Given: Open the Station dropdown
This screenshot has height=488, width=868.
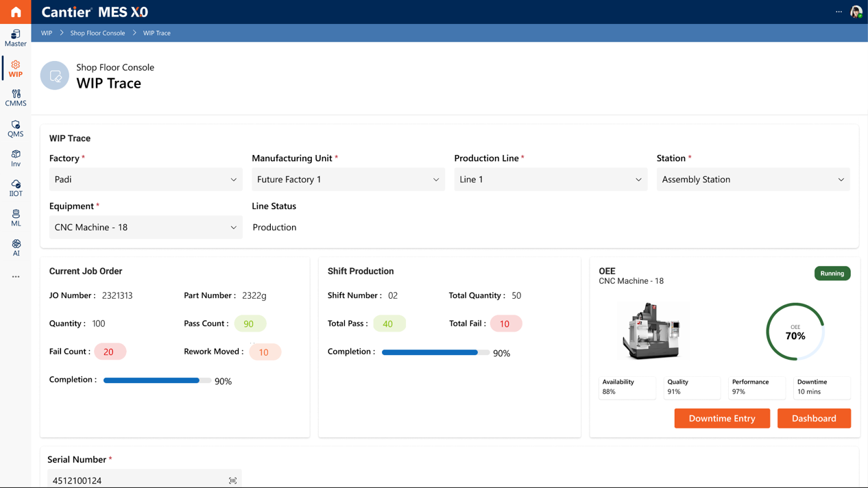Looking at the screenshot, I should pos(753,180).
